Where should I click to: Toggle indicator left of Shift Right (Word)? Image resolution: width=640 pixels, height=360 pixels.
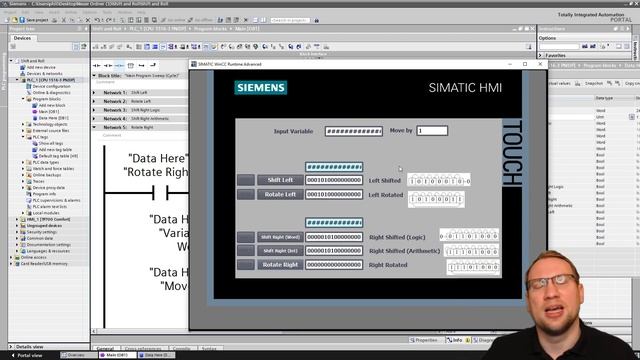click(246, 237)
